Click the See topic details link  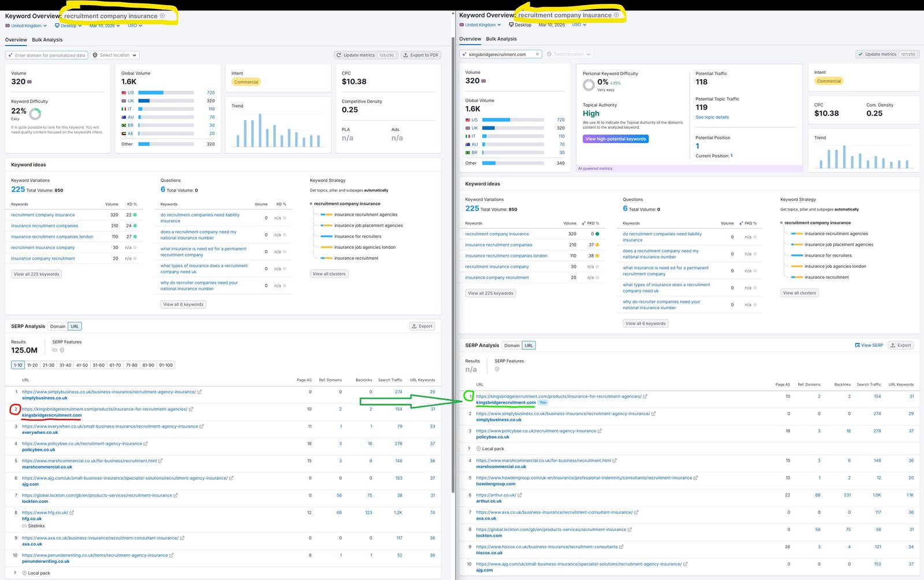(x=712, y=117)
